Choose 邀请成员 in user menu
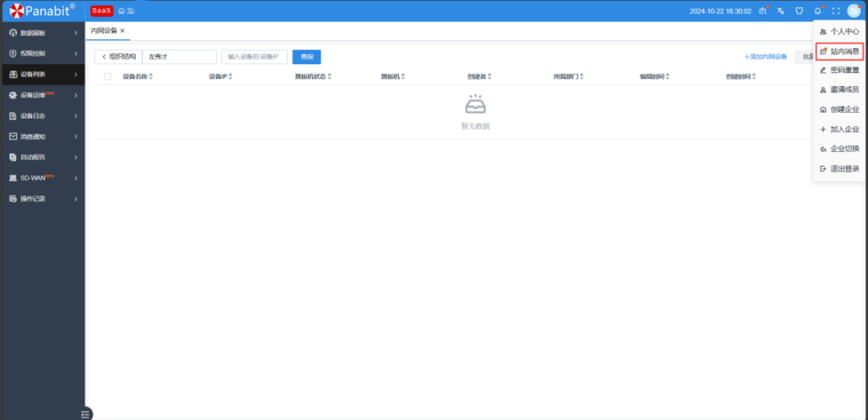The width and height of the screenshot is (868, 420). [x=839, y=90]
